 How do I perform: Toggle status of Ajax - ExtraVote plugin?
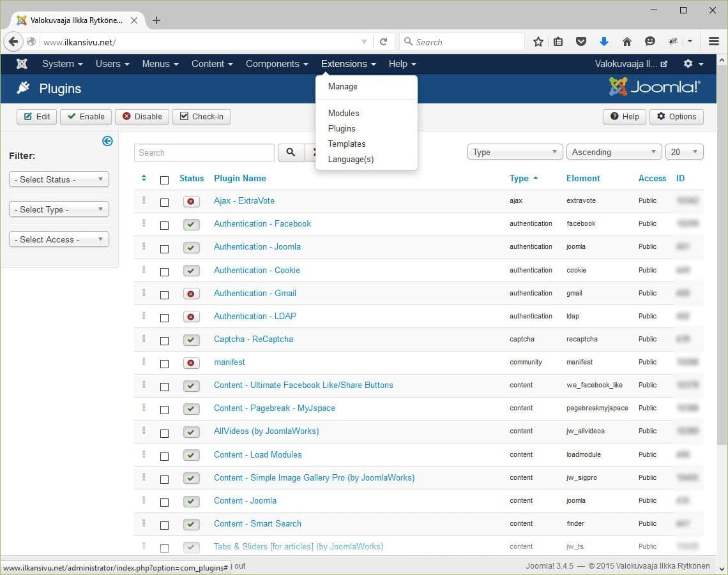pyautogui.click(x=191, y=202)
